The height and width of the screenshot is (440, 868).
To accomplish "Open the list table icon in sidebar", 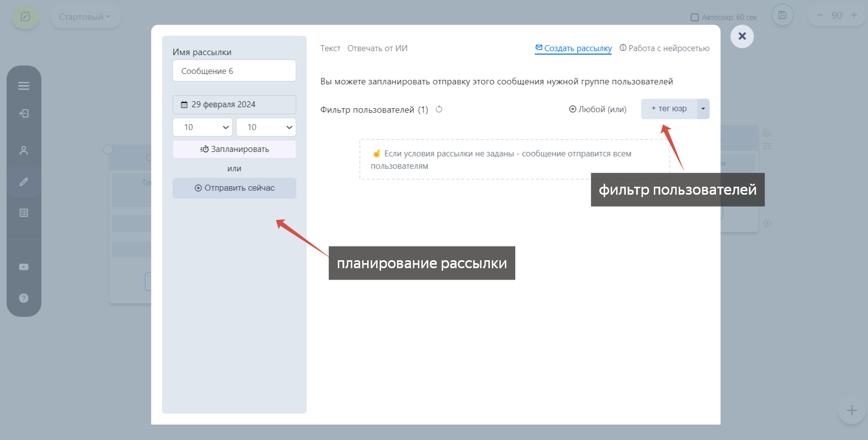I will 23,213.
